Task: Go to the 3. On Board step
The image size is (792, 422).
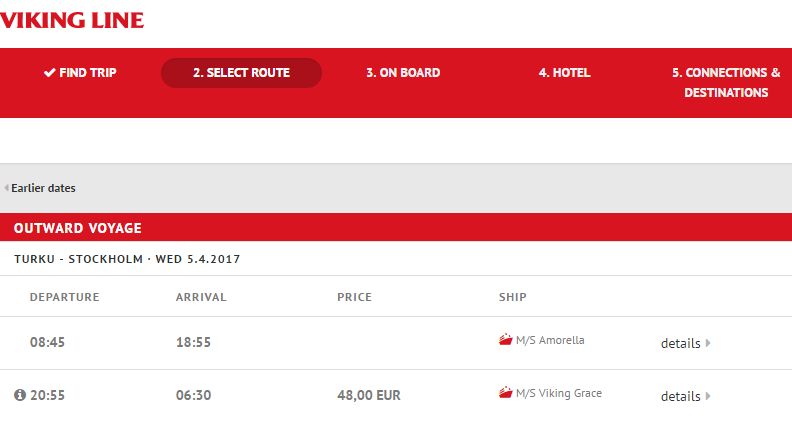Action: pyautogui.click(x=403, y=73)
